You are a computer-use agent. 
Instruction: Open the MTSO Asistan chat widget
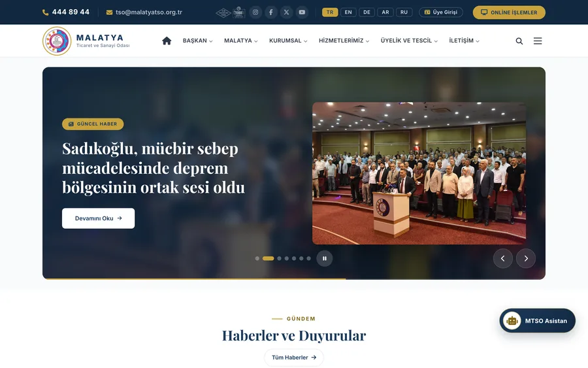pos(538,321)
